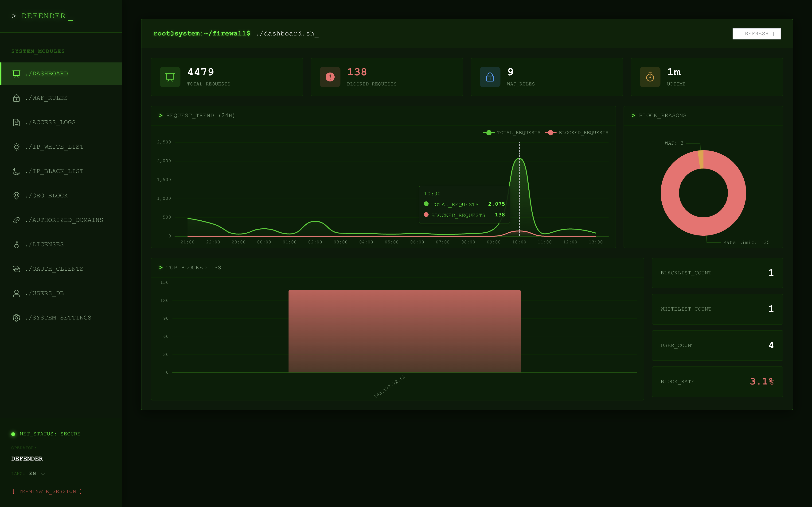This screenshot has height=507, width=812.
Task: Select the Dashboard module icon
Action: [16, 73]
